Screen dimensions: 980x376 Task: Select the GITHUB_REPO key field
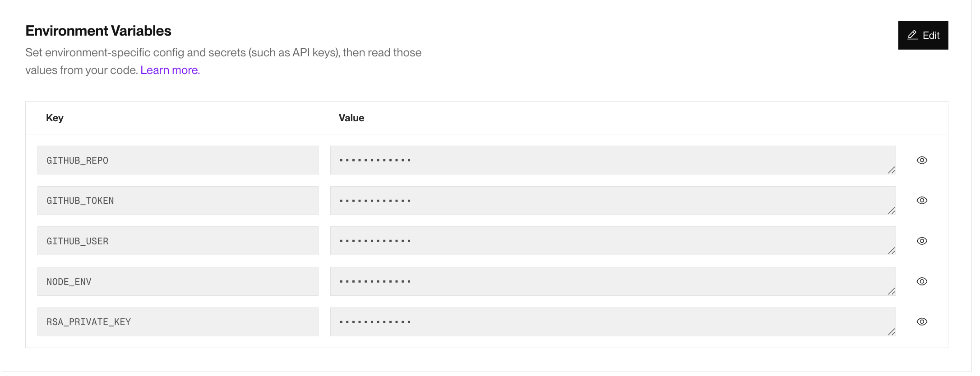coord(178,160)
